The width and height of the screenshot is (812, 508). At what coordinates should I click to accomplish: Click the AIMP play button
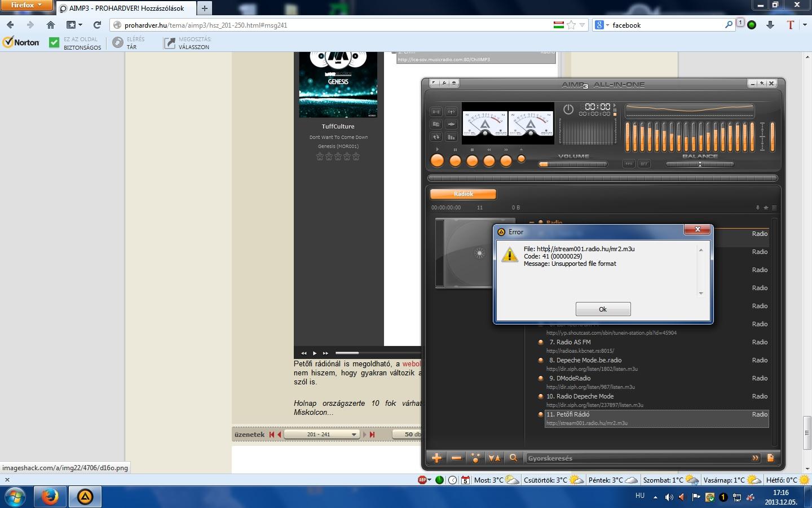(x=437, y=161)
